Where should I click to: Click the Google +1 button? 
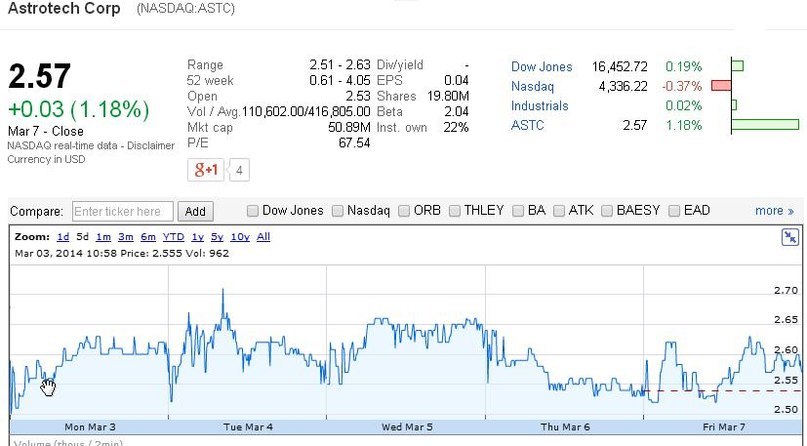(x=205, y=170)
